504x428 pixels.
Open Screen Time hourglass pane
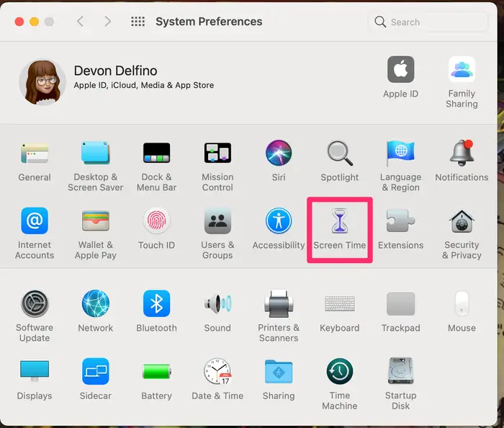pyautogui.click(x=340, y=220)
